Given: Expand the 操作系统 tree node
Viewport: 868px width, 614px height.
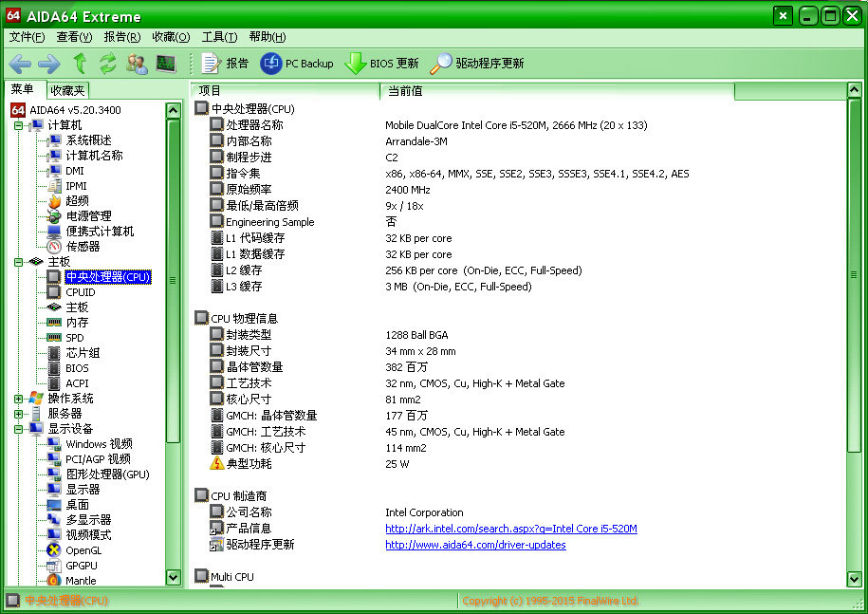Looking at the screenshot, I should tap(18, 399).
